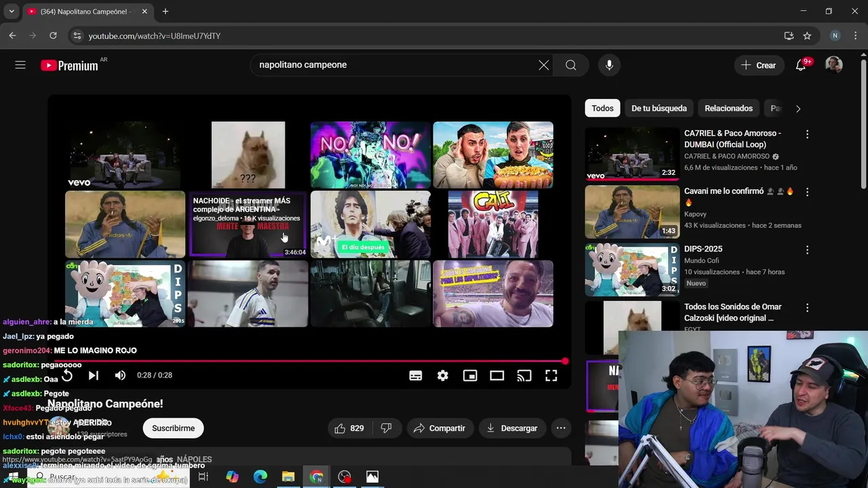
Task: Select the Todos filter chip
Action: click(x=602, y=108)
